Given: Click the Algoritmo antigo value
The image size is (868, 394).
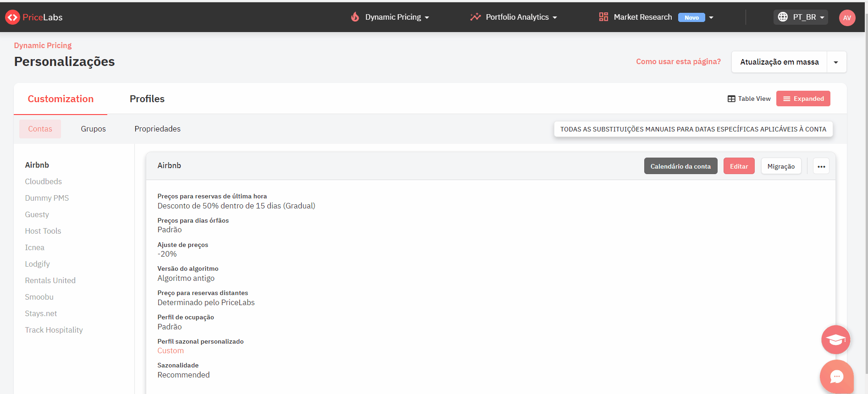Looking at the screenshot, I should [x=186, y=278].
